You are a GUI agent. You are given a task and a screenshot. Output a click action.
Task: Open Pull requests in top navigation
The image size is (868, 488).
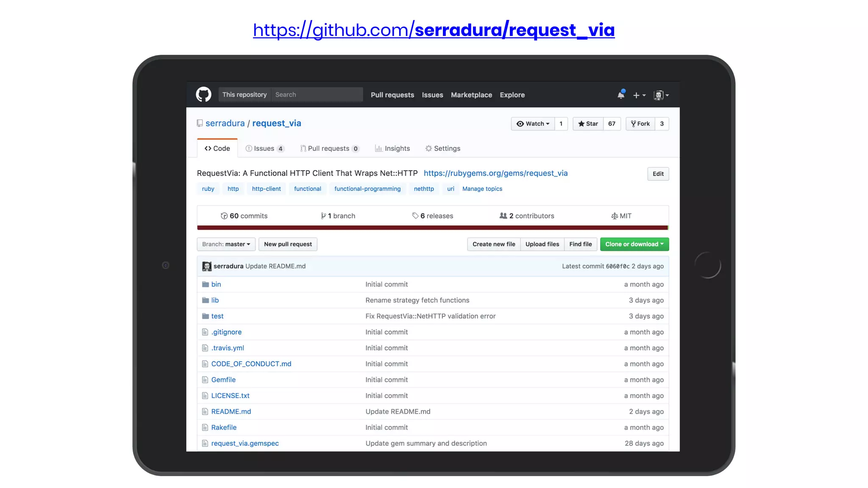[392, 95]
